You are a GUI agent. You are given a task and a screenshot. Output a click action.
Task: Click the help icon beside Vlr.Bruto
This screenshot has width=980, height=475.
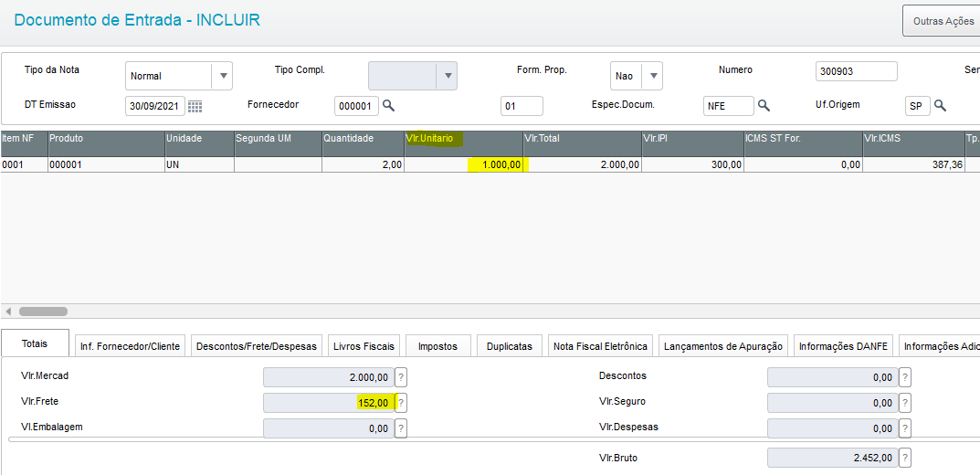tap(904, 458)
